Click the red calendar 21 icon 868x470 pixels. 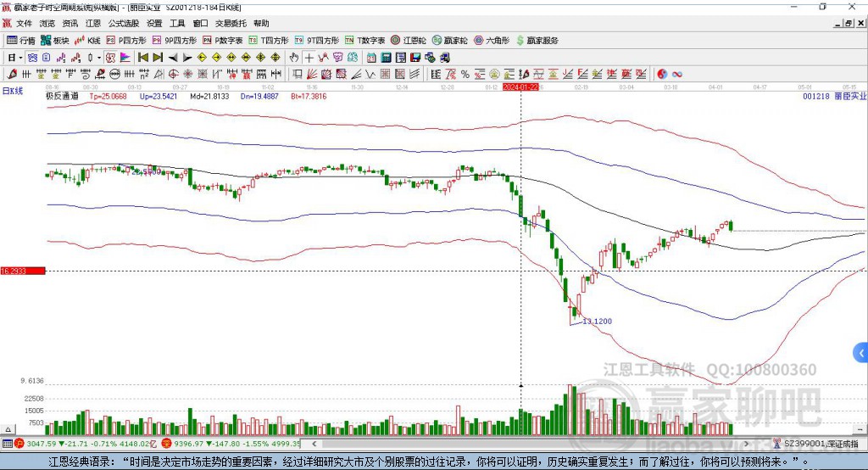click(371, 58)
